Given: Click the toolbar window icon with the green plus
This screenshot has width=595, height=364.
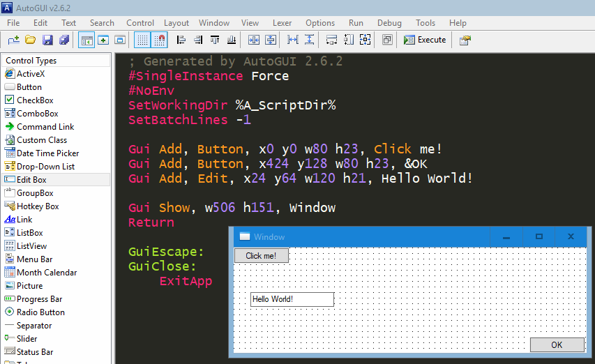Looking at the screenshot, I should tap(103, 40).
